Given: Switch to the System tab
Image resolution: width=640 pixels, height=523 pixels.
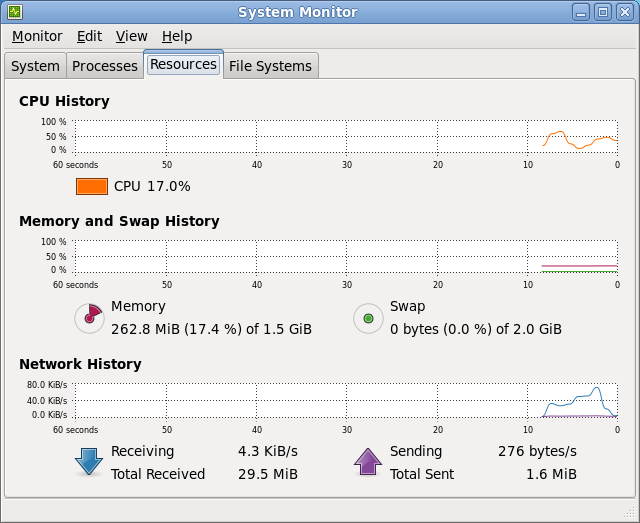Looking at the screenshot, I should [x=35, y=66].
